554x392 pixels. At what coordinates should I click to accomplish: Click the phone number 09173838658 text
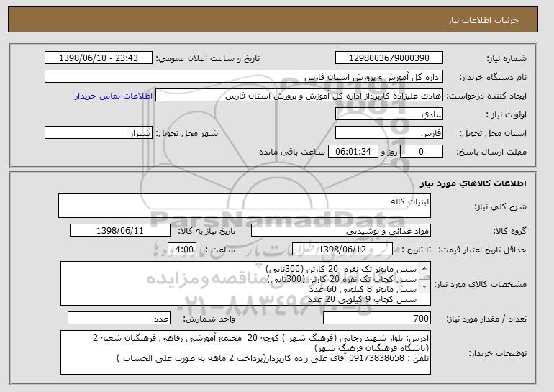click(x=376, y=358)
